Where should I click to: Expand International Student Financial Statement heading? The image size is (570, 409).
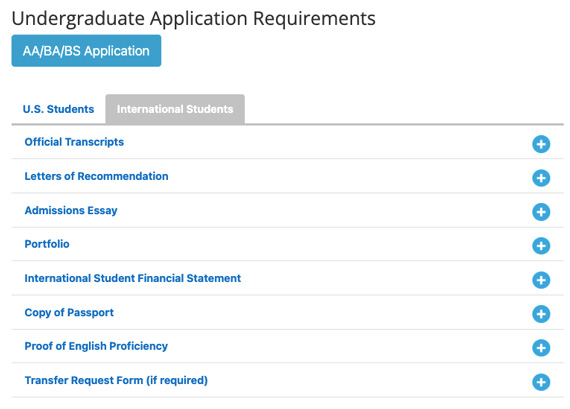pos(133,278)
